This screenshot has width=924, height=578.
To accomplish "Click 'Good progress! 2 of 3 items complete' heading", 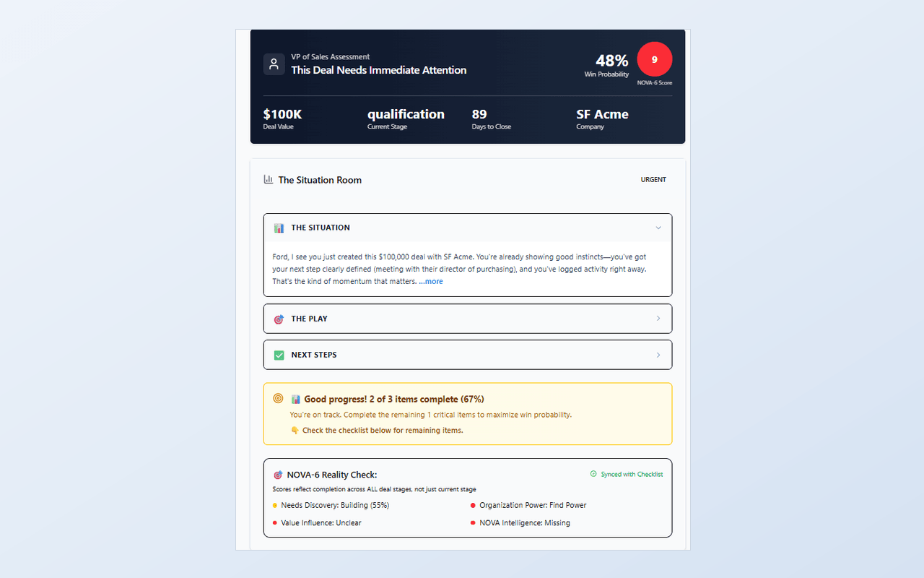I will tap(394, 399).
